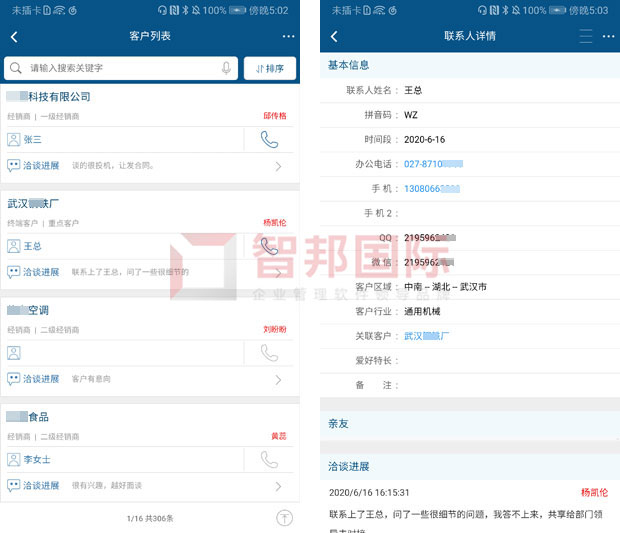Tap the mobile number 1308066 link
Image resolution: width=620 pixels, height=533 pixels.
tap(432, 189)
